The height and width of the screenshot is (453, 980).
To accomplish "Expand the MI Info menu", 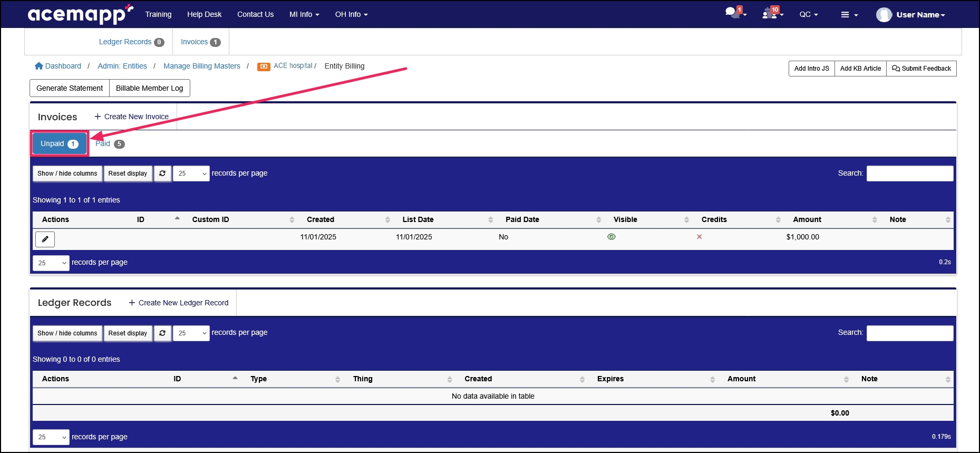I will pyautogui.click(x=304, y=14).
